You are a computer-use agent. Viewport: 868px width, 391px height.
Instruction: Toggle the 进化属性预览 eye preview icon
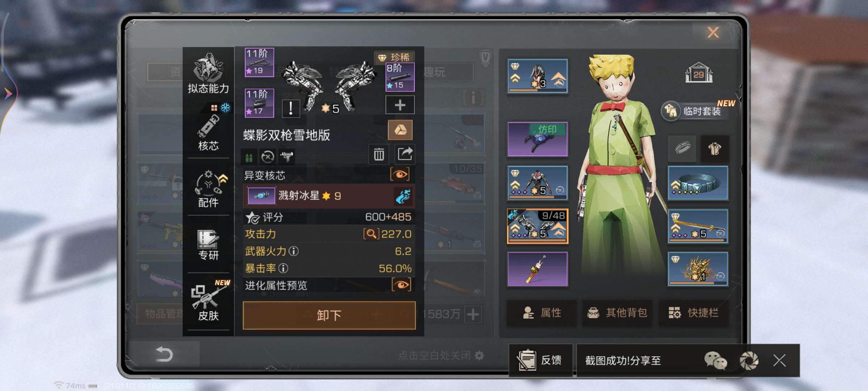[401, 285]
